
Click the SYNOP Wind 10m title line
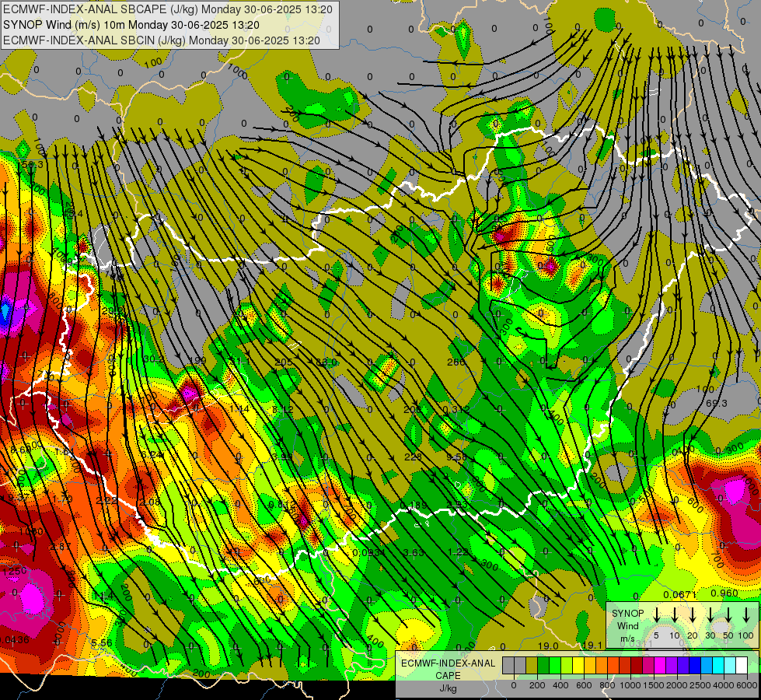pyautogui.click(x=131, y=25)
